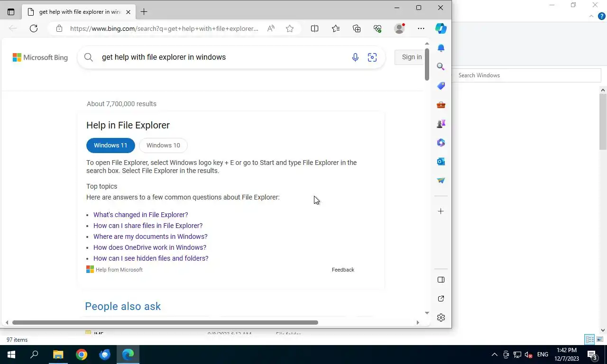Open Microsoft 365 in sidebar
The width and height of the screenshot is (607, 364).
441,143
